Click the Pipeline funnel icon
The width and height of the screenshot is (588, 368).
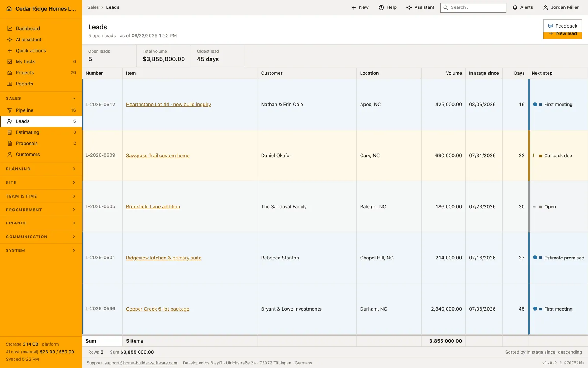click(x=10, y=110)
